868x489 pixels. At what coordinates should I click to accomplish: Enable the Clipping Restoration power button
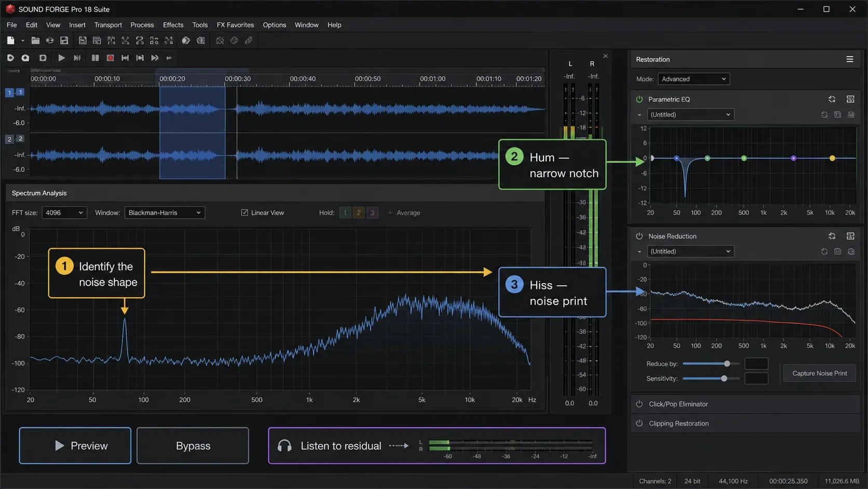(x=640, y=424)
